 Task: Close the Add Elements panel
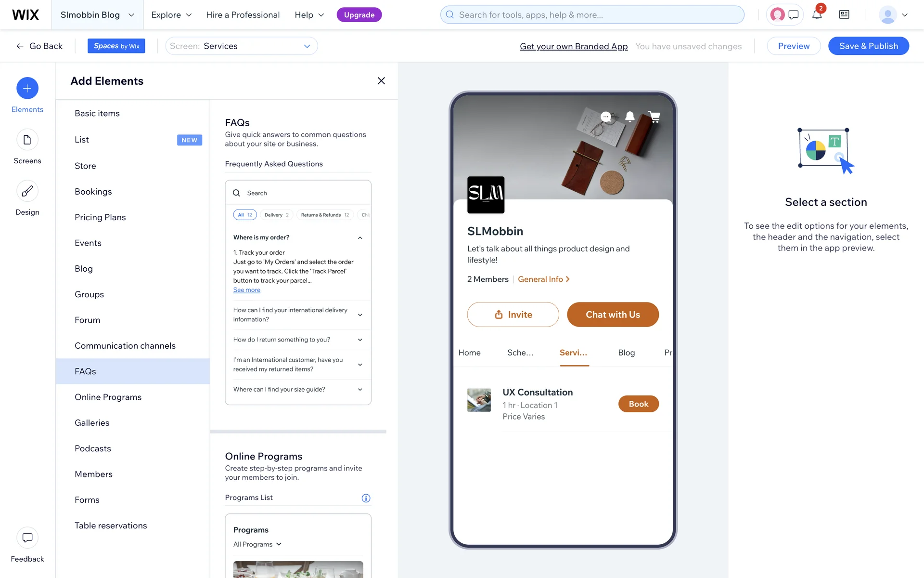(381, 81)
